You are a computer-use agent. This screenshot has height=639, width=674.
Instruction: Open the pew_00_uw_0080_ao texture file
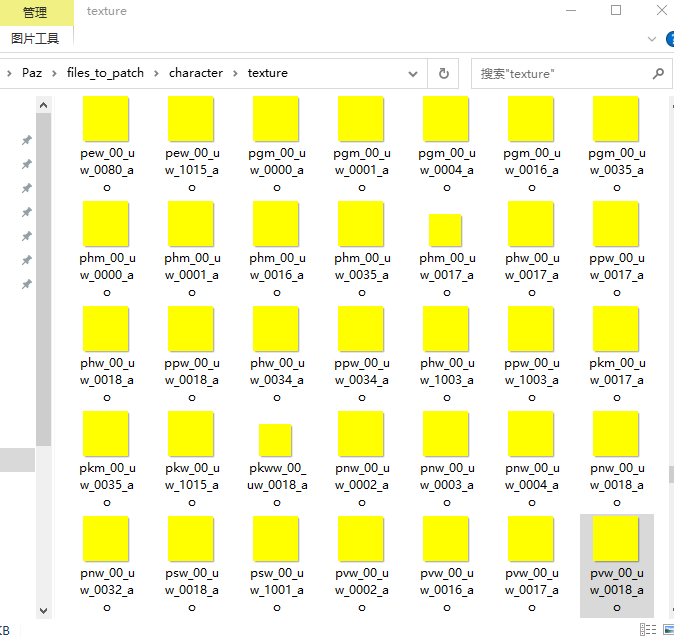pyautogui.click(x=106, y=119)
